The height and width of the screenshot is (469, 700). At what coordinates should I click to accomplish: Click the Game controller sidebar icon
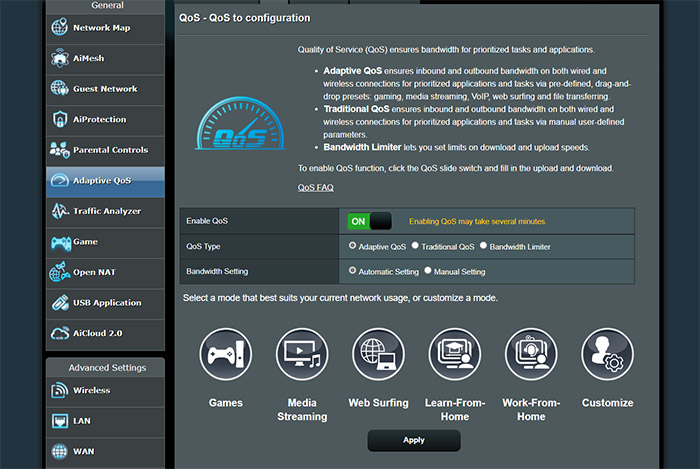[61, 243]
